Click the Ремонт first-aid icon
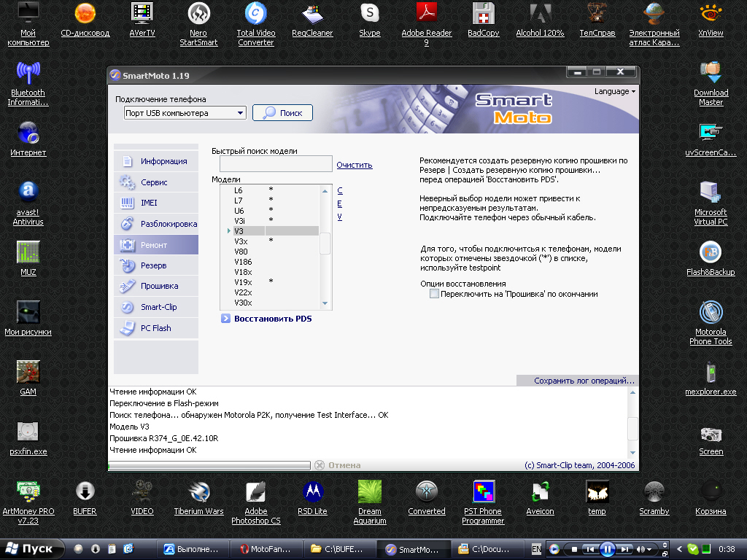This screenshot has height=560, width=747. [x=127, y=245]
